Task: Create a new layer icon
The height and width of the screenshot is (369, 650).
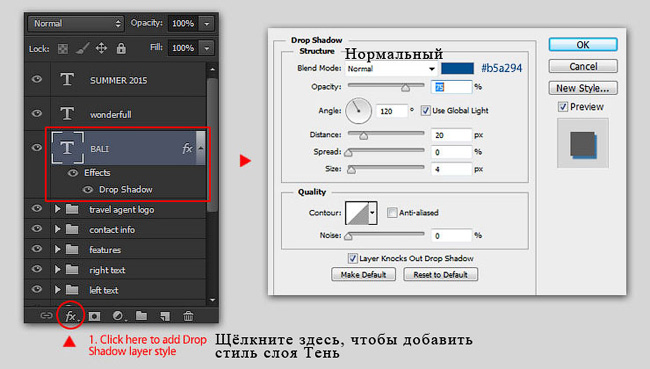Action: (x=165, y=316)
